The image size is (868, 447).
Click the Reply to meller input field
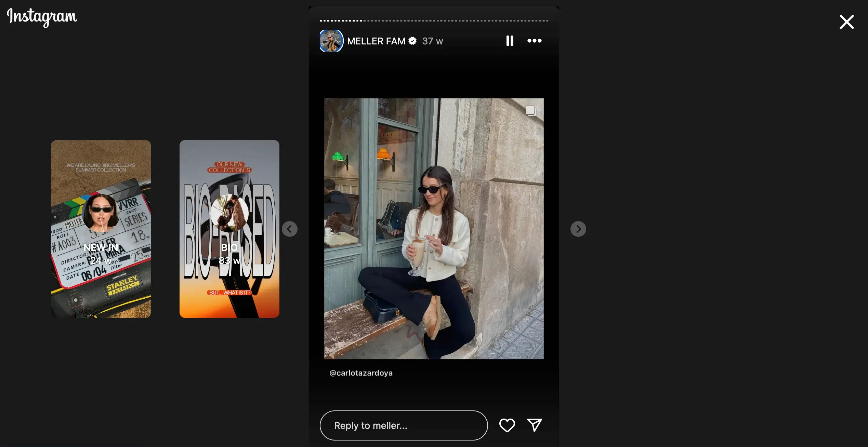[404, 425]
